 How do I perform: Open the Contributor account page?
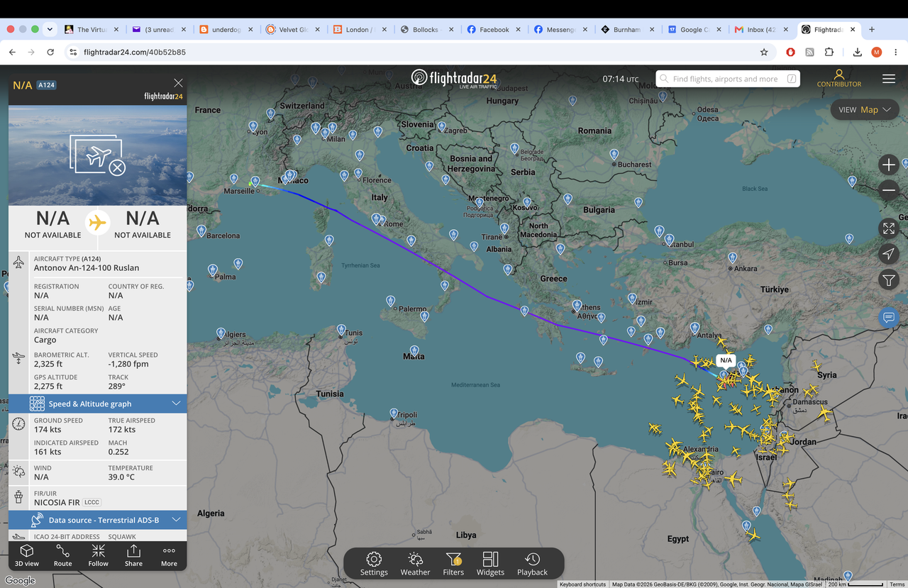[x=838, y=78]
